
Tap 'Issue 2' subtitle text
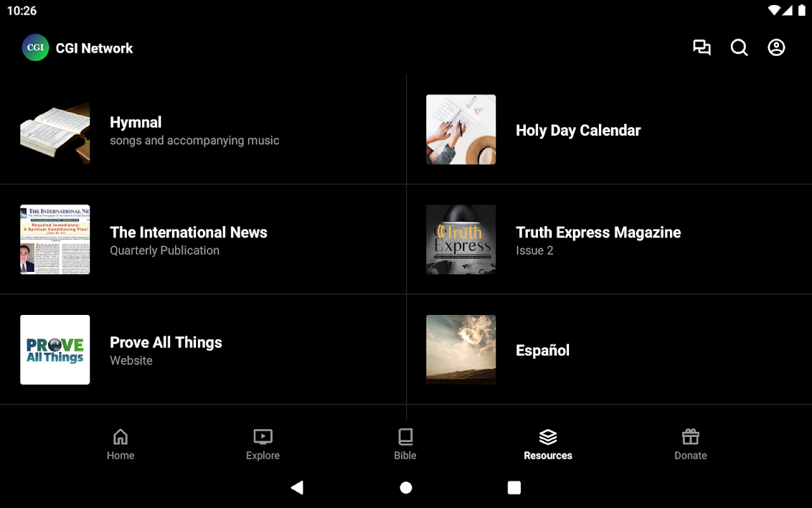(x=535, y=250)
